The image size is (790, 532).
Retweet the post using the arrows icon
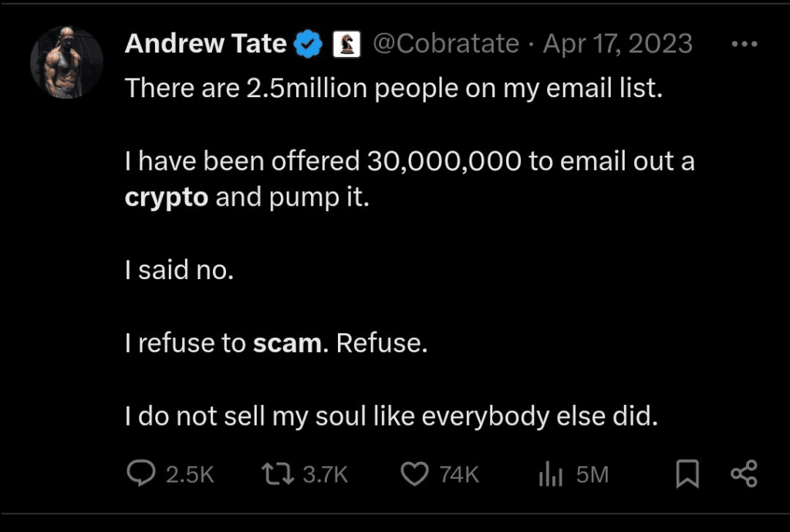pyautogui.click(x=279, y=473)
